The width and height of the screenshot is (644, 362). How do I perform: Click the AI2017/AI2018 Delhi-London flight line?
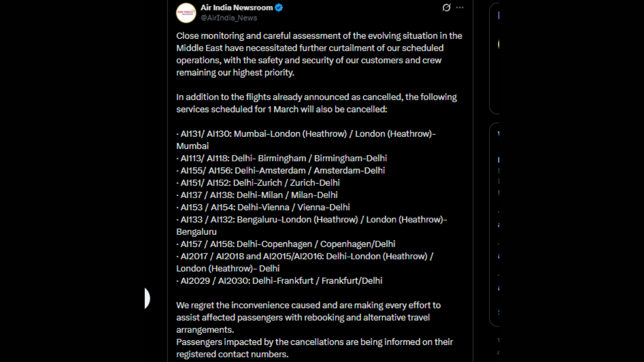coord(305,256)
